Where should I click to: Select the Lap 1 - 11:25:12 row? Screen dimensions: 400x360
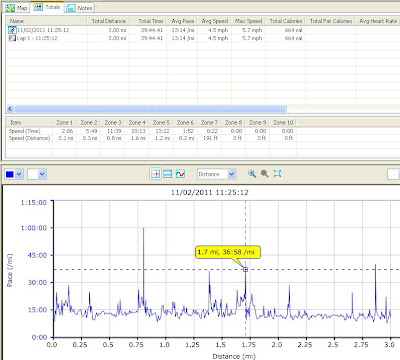point(203,38)
